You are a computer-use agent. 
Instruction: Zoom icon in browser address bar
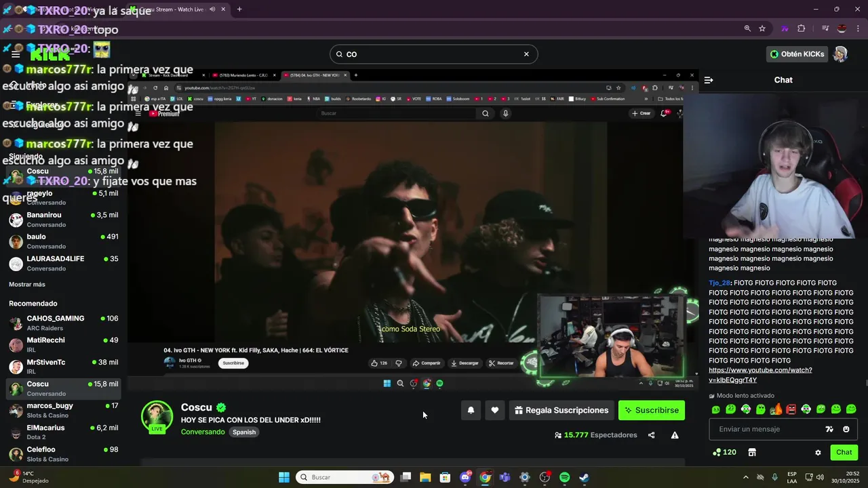[747, 28]
